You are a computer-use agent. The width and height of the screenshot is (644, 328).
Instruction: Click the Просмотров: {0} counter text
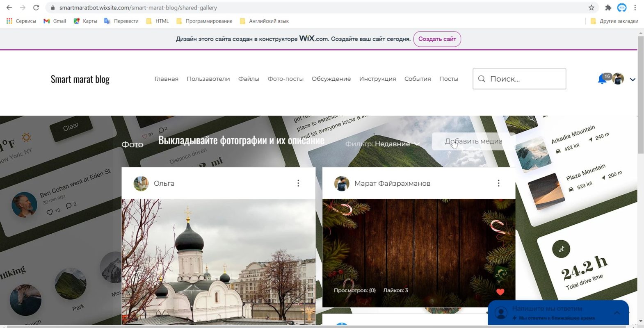[355, 290]
